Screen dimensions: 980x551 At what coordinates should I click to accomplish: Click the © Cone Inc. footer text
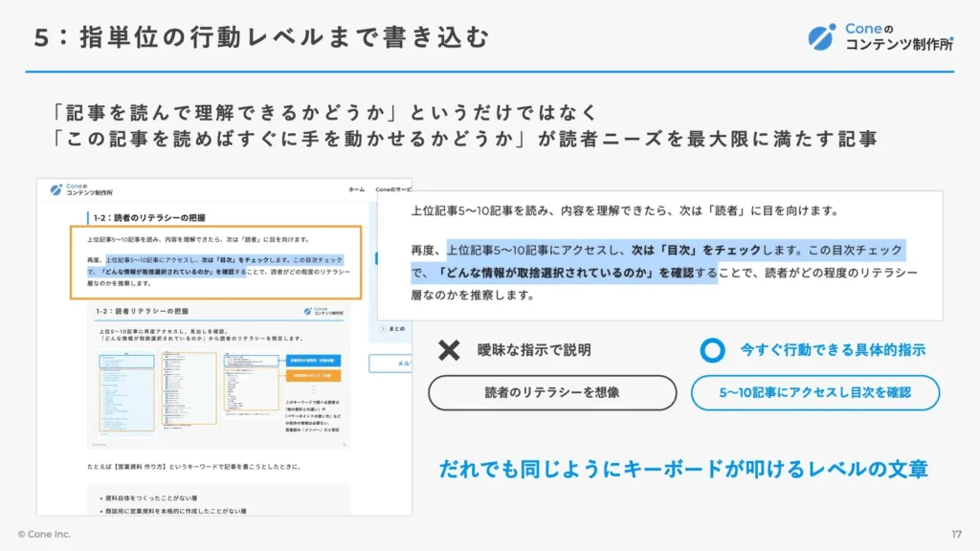(44, 534)
